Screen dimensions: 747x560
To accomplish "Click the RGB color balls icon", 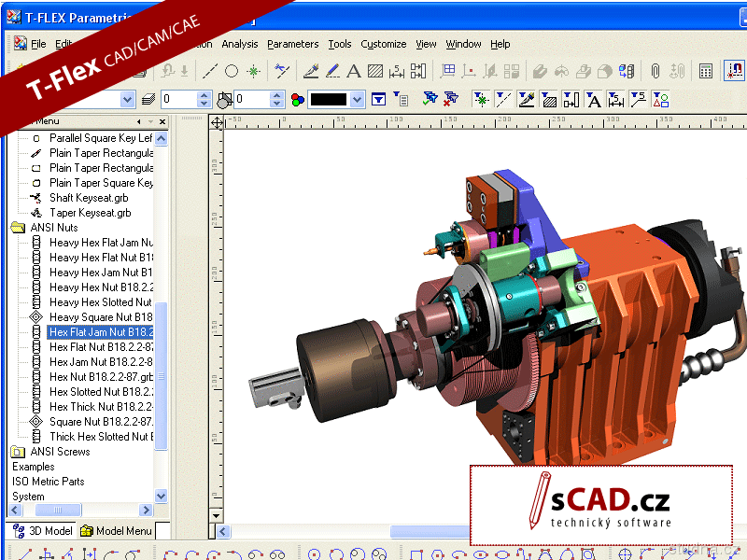I will point(298,100).
